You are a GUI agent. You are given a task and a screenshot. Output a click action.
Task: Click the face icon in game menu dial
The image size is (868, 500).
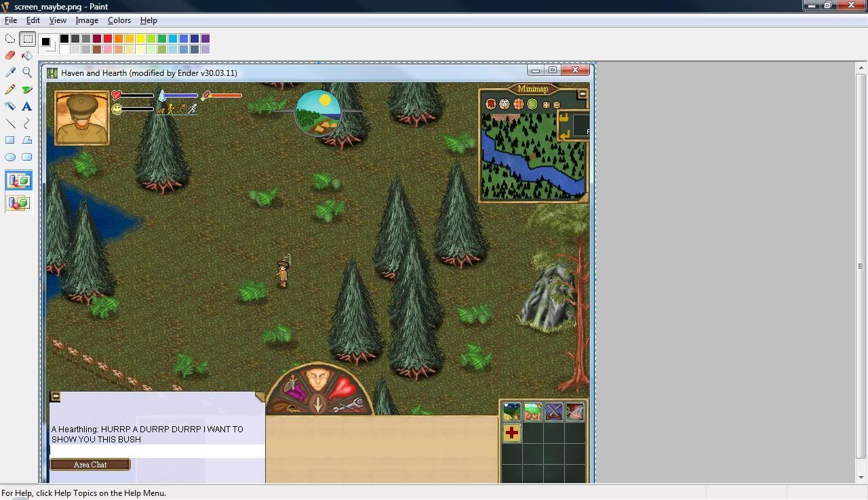317,380
